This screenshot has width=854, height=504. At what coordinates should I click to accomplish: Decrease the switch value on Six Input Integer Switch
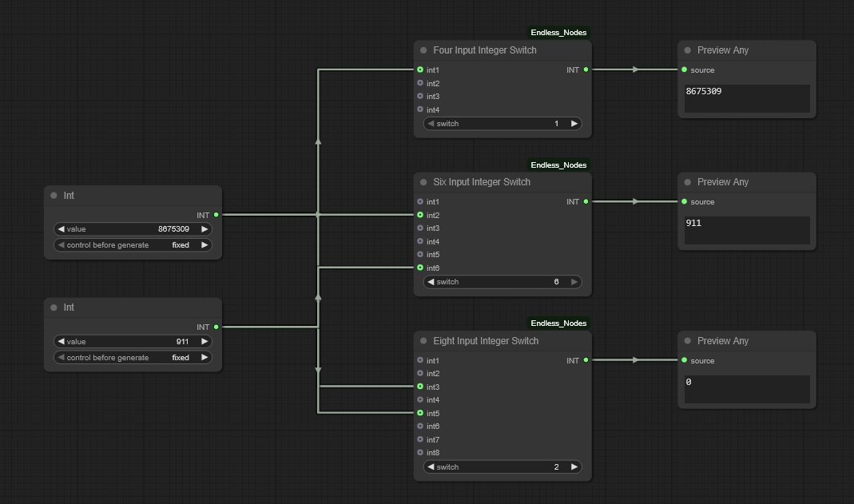[x=431, y=282]
